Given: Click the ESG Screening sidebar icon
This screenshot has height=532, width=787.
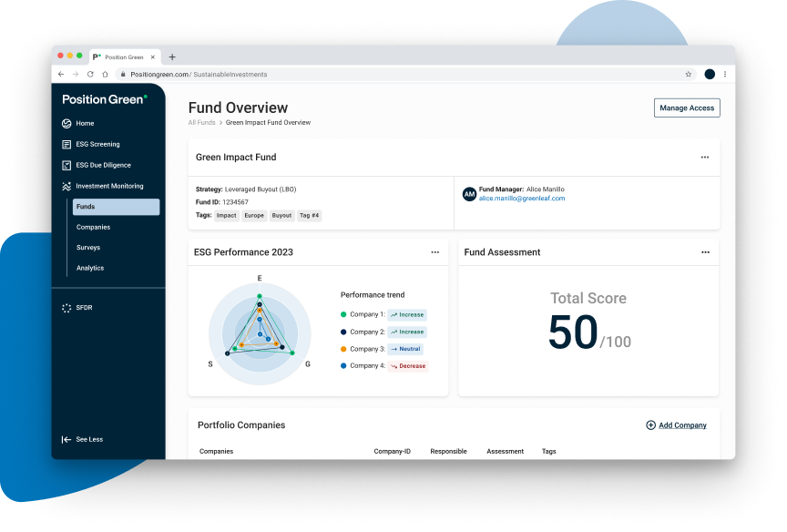Looking at the screenshot, I should pyautogui.click(x=66, y=145).
